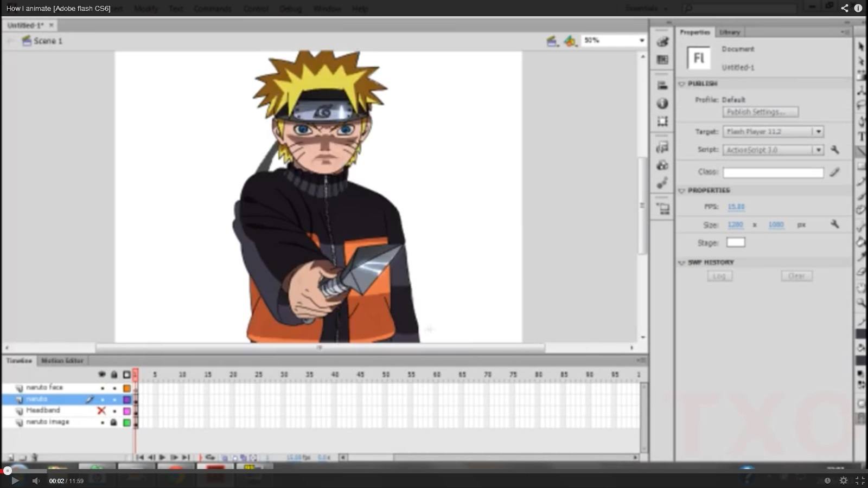The width and height of the screenshot is (868, 488).
Task: Click the document size wrench icon
Action: point(835,224)
